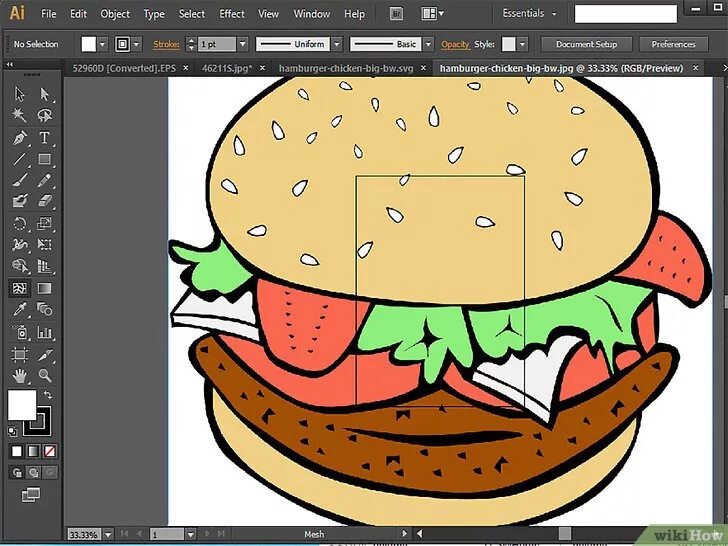Select the Type tool
This screenshot has width=728, height=546.
pos(45,138)
